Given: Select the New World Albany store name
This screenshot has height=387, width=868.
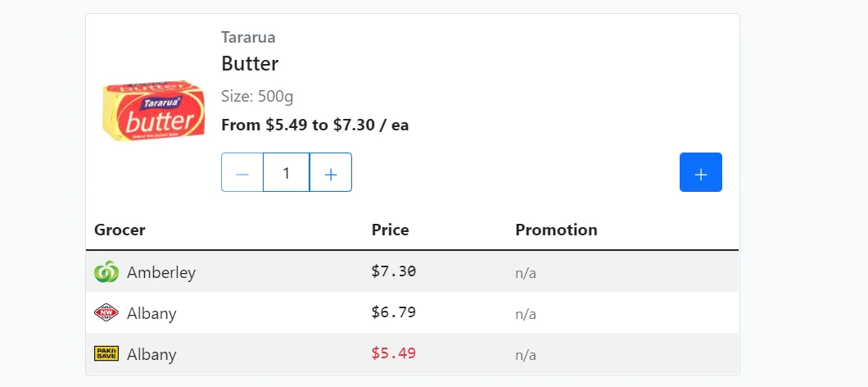Looking at the screenshot, I should point(151,313).
